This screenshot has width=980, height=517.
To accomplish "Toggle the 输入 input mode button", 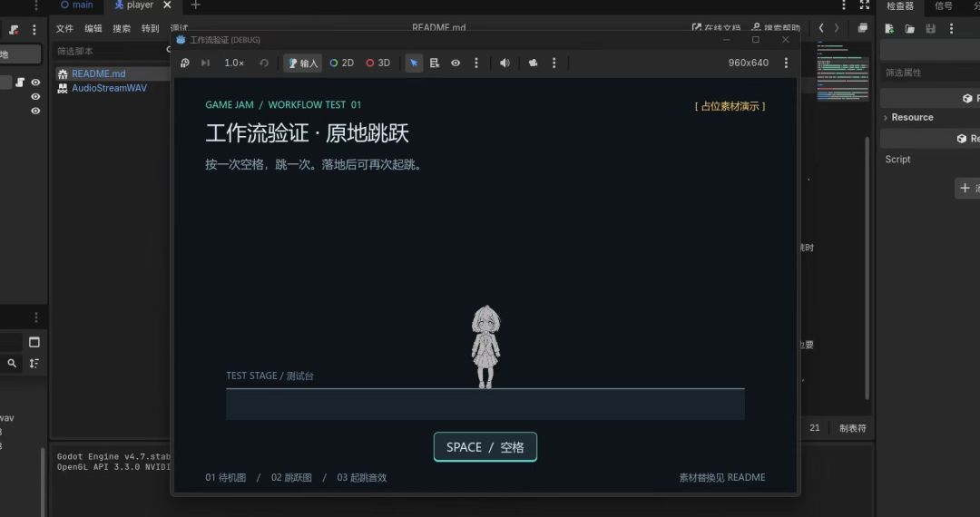I will pos(302,63).
